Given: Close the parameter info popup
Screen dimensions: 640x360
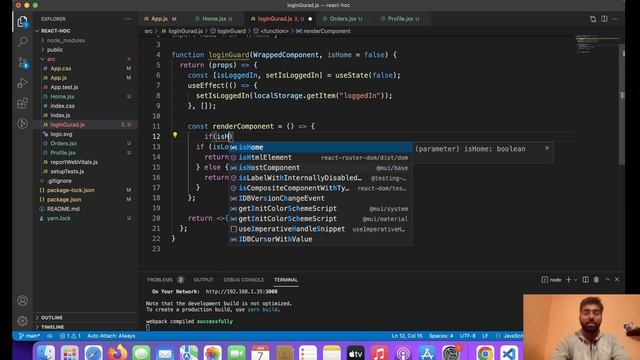Looking at the screenshot, I should point(547,148).
